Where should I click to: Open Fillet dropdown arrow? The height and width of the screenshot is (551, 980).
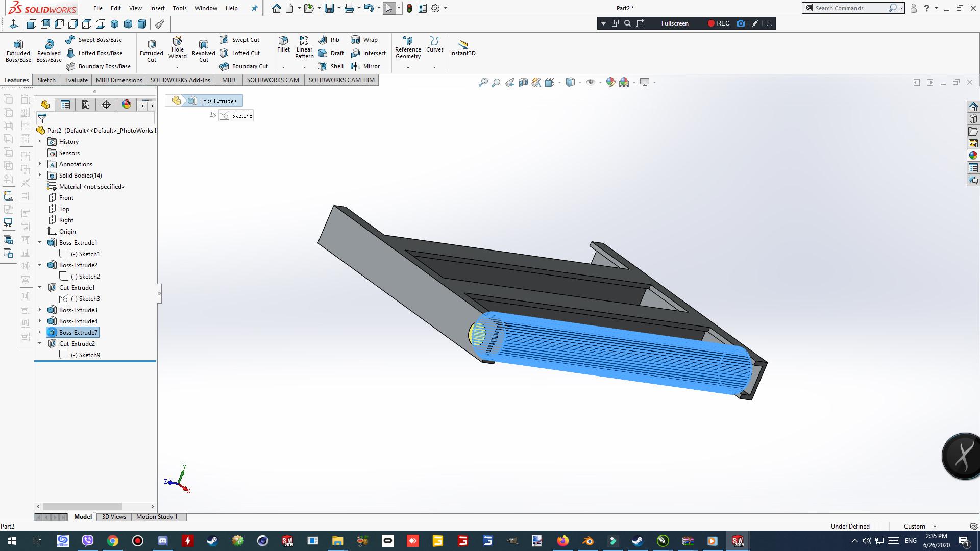(283, 67)
